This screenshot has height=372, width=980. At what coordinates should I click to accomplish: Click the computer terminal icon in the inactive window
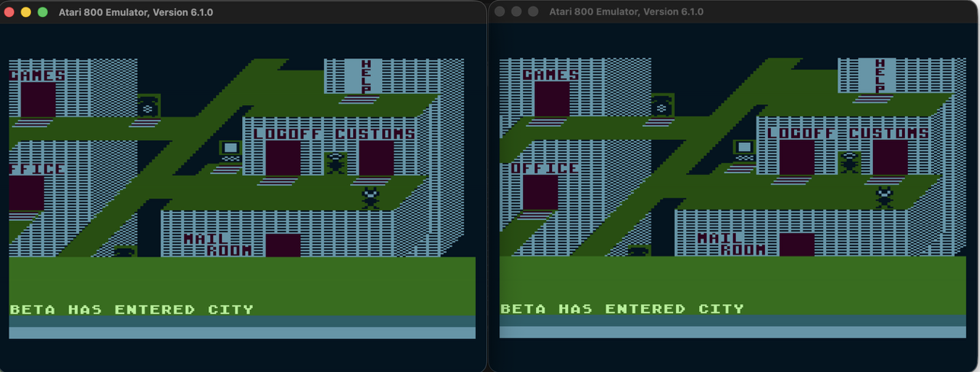point(744,152)
